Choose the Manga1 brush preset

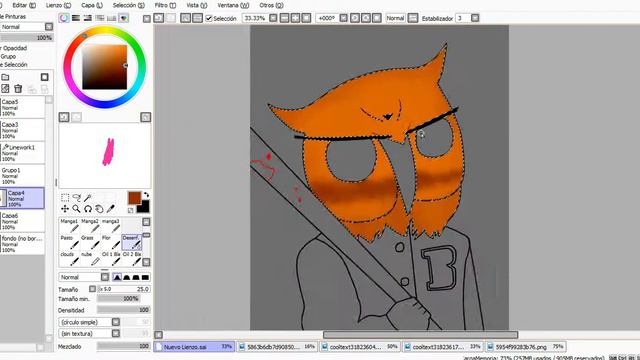[x=69, y=225]
